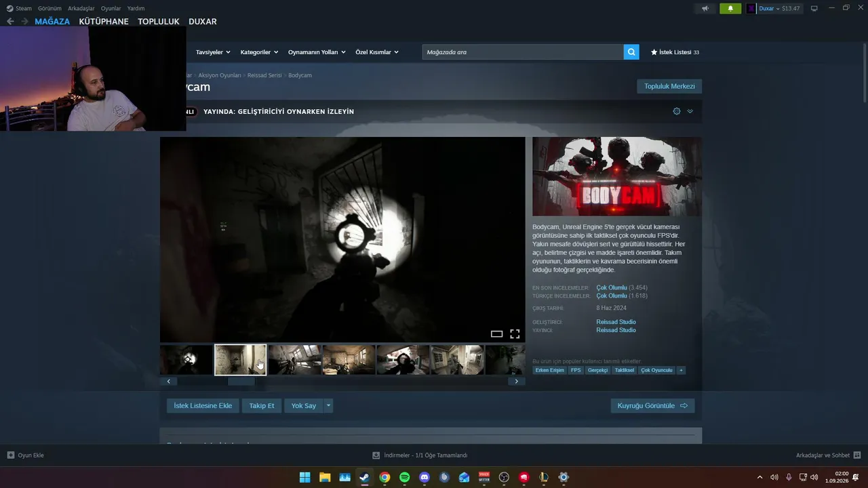
Task: Open League of Legends from the taskbar
Action: pos(544,477)
